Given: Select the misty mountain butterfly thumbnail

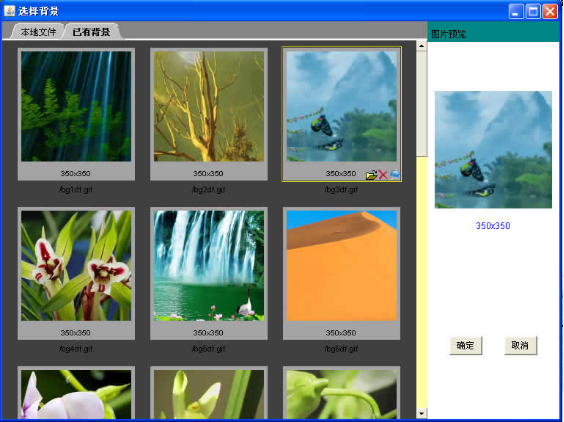Looking at the screenshot, I should [x=341, y=106].
